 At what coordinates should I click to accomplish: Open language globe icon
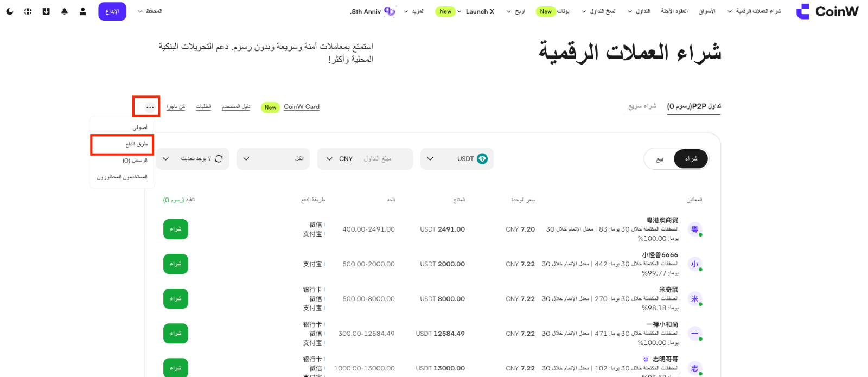(28, 11)
